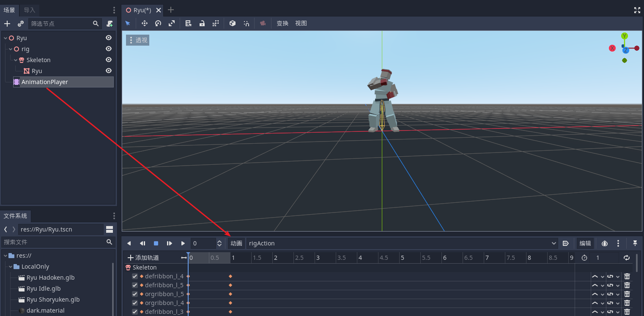The height and width of the screenshot is (316, 644).
Task: Delete the defribbon_l_4 track
Action: coord(627,276)
